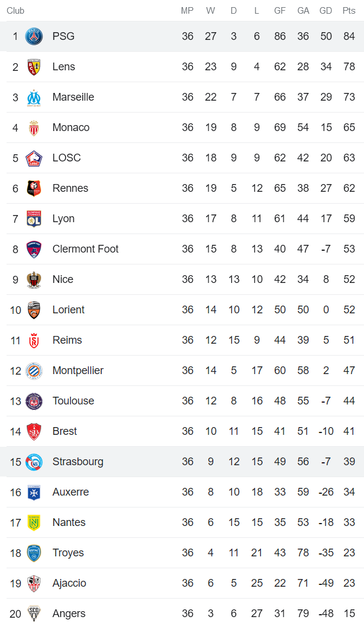This screenshot has height=632, width=364.
Task: Click the LOSC club logo
Action: [34, 158]
